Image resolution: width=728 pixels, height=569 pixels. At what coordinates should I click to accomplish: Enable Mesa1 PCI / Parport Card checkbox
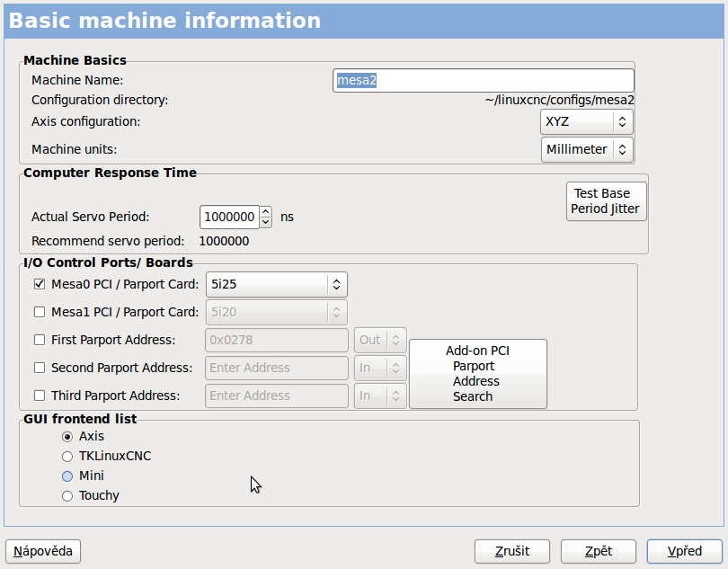tap(39, 313)
